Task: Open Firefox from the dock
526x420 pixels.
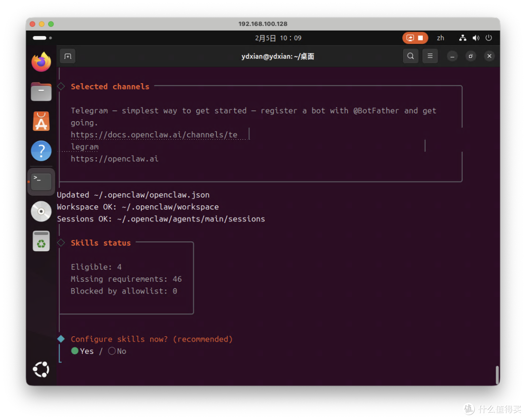Action: pos(41,62)
